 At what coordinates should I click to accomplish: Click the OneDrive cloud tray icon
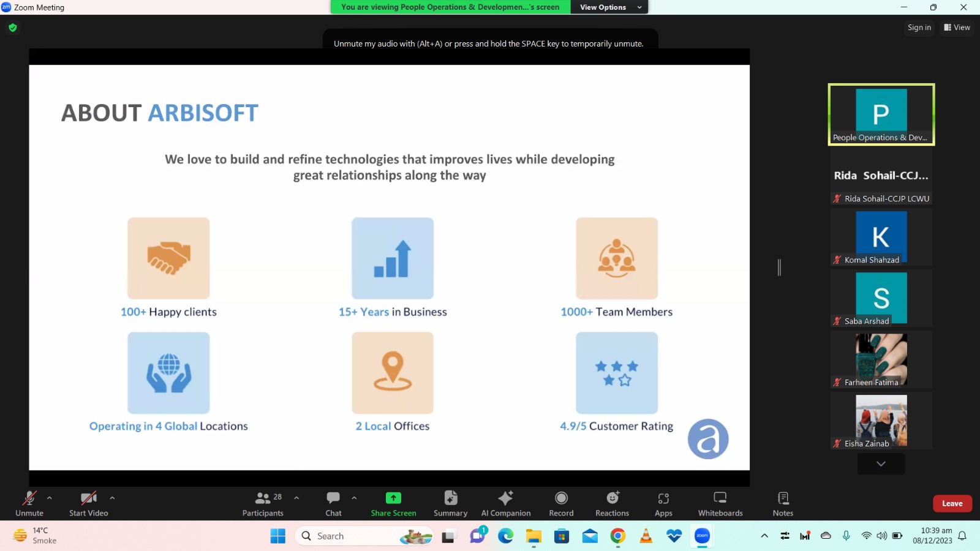tap(826, 536)
